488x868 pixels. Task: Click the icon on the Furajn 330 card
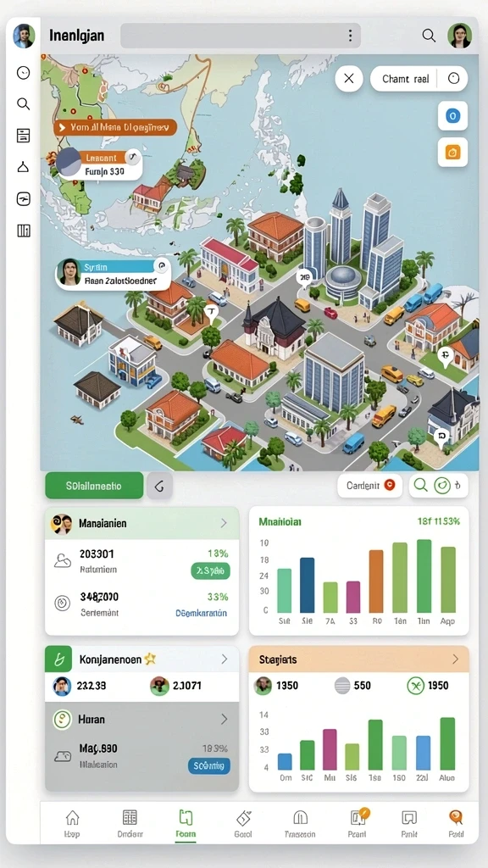click(x=132, y=157)
